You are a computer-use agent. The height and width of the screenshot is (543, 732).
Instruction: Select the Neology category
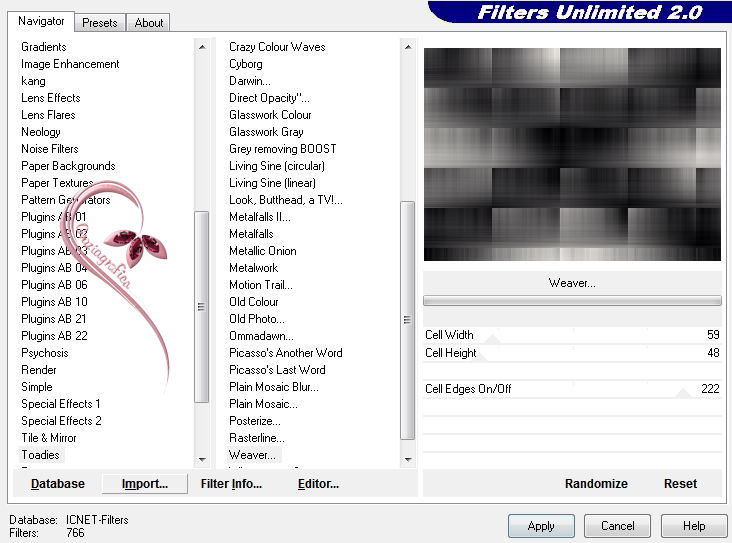(41, 132)
